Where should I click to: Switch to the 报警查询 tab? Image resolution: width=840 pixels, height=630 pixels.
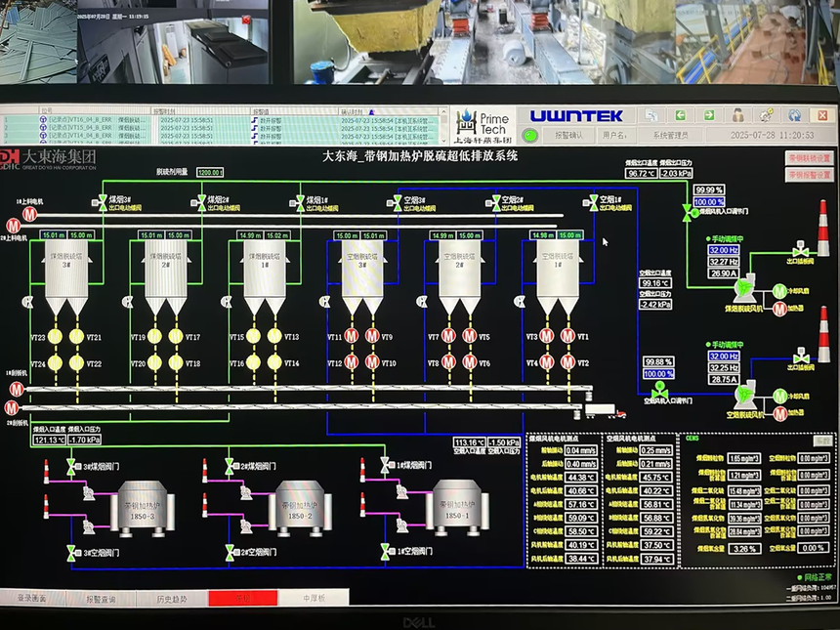coord(101,599)
